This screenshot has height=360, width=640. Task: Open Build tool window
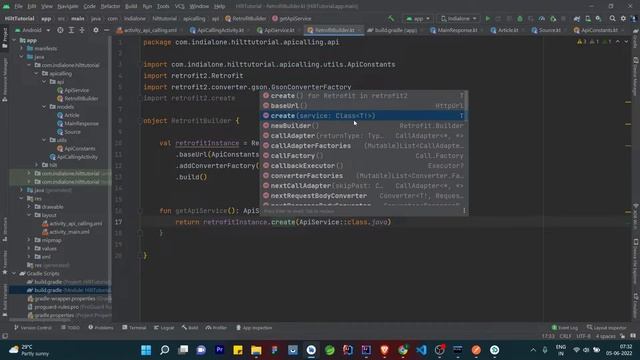click(190, 328)
